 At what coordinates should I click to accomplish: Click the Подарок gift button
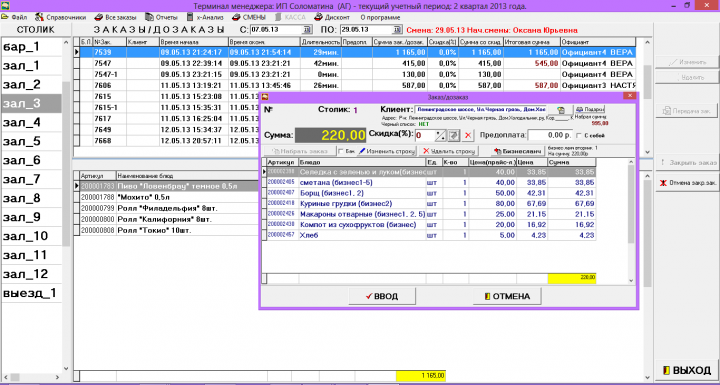coord(590,110)
